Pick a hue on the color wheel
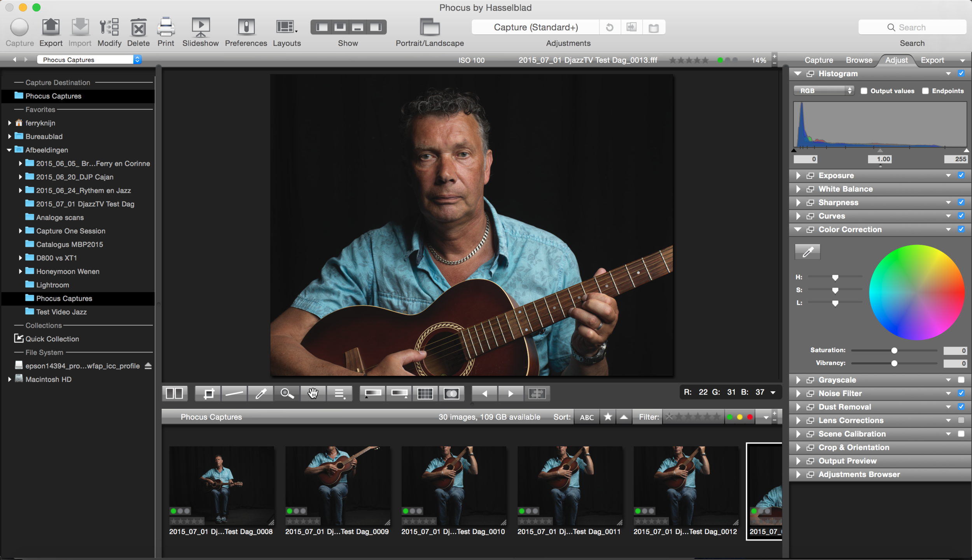The width and height of the screenshot is (972, 560). pyautogui.click(x=917, y=292)
